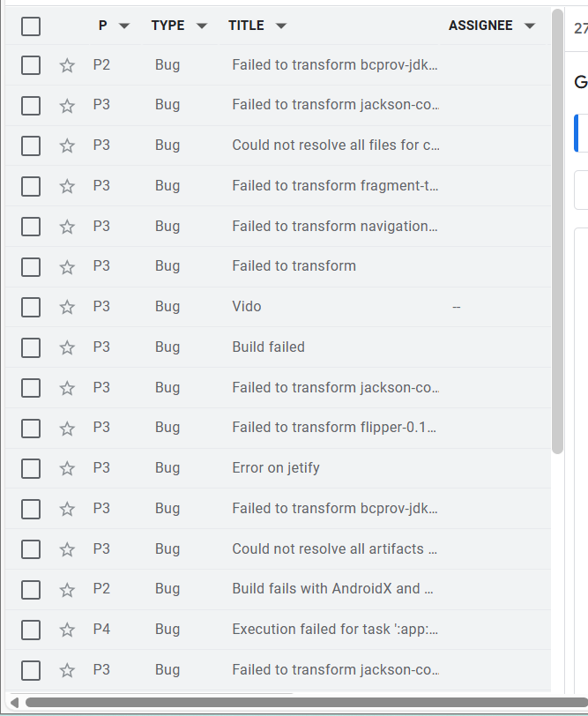Star the 'Failed to transform flipper' issue

[x=67, y=428]
